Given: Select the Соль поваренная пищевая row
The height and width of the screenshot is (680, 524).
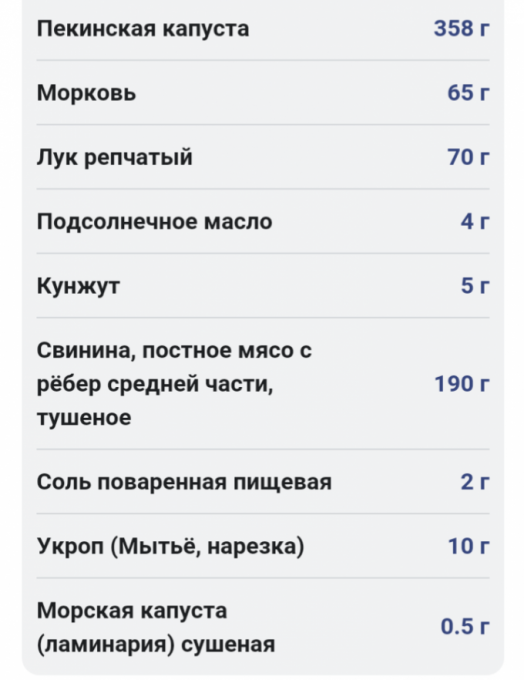Looking at the screenshot, I should click(263, 482).
